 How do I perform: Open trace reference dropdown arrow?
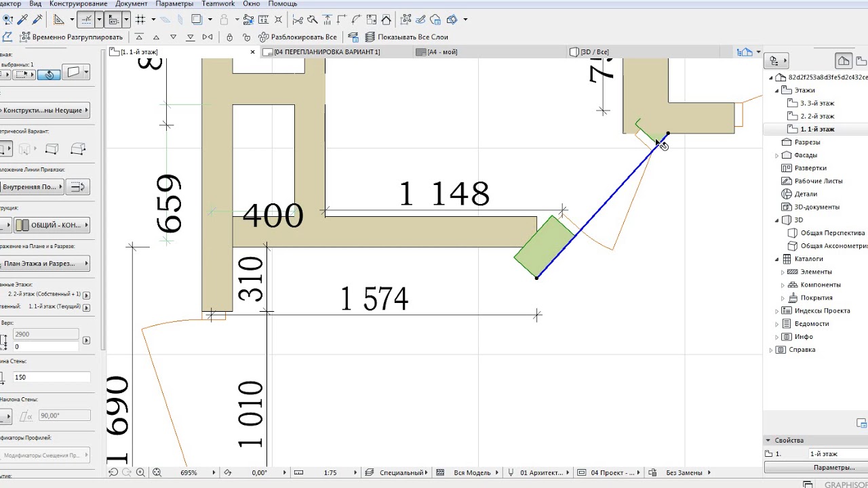210,20
